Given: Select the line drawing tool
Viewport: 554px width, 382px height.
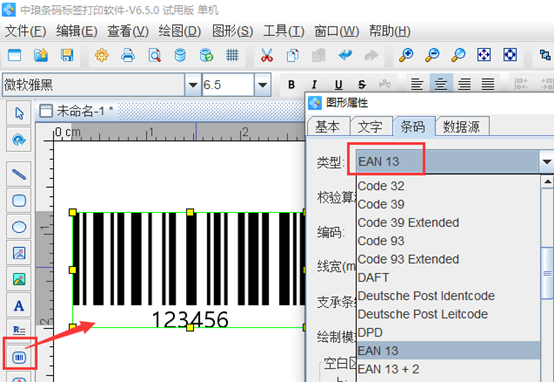Looking at the screenshot, I should coord(19,174).
